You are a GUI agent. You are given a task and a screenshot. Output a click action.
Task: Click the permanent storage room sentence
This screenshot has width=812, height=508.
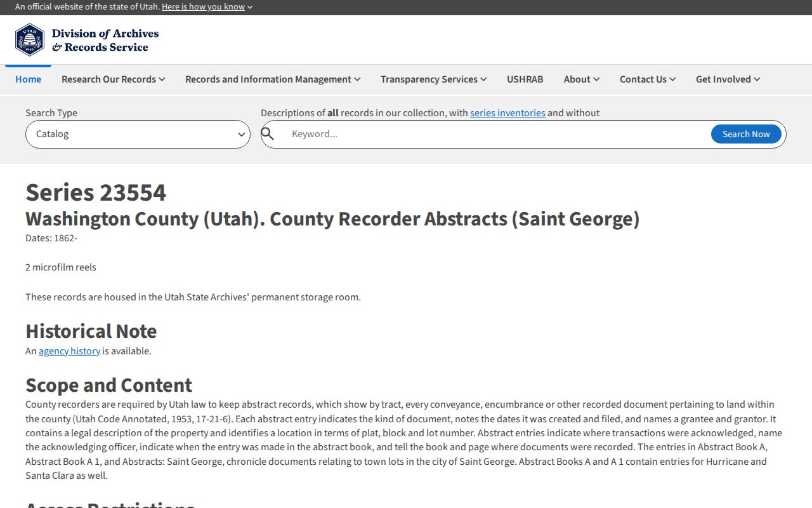pos(193,297)
